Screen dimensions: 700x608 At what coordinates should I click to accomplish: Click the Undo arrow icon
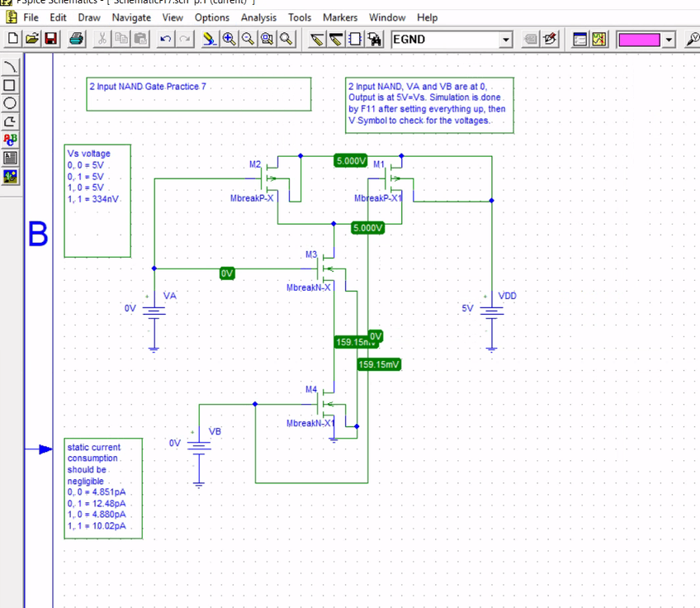click(166, 39)
